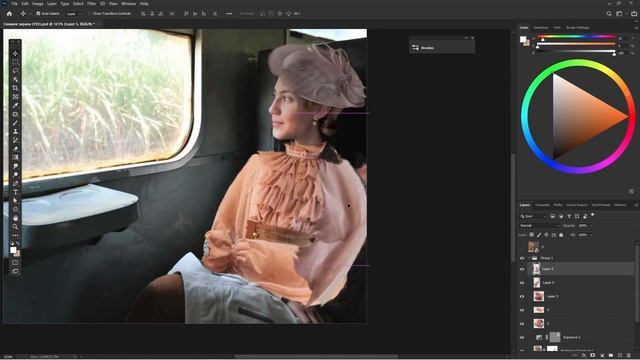Open the Normal blend mode dropdown
640x360 pixels.
click(540, 225)
